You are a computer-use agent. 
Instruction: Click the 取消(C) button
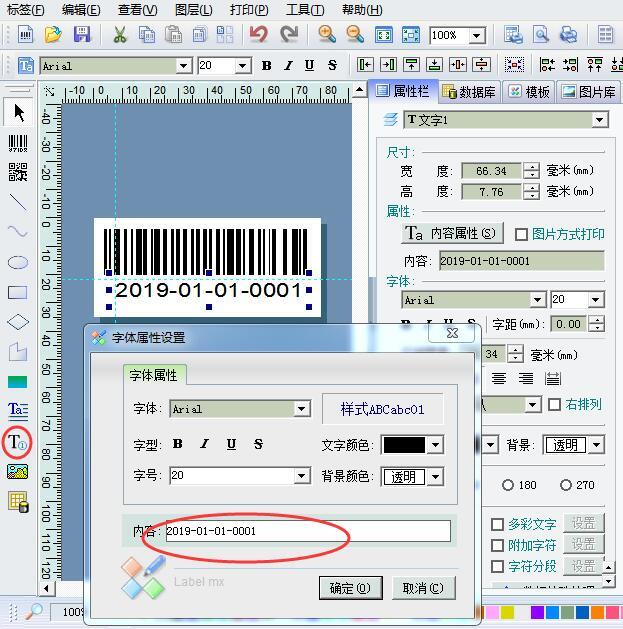[423, 588]
